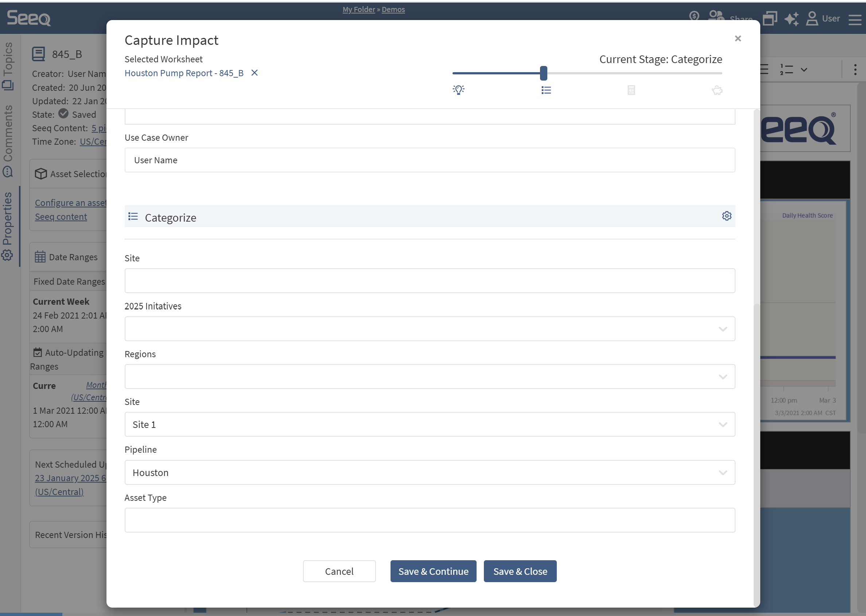Open Categorize section gear settings
The width and height of the screenshot is (866, 616).
pos(726,216)
